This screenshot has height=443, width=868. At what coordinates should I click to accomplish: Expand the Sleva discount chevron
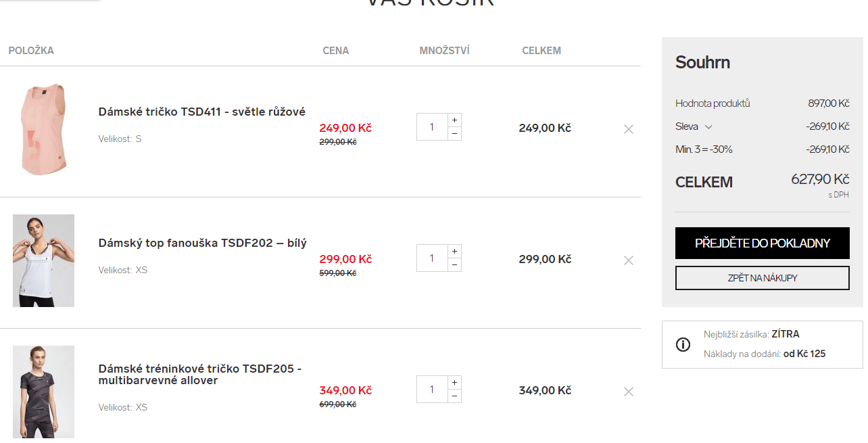(x=708, y=126)
